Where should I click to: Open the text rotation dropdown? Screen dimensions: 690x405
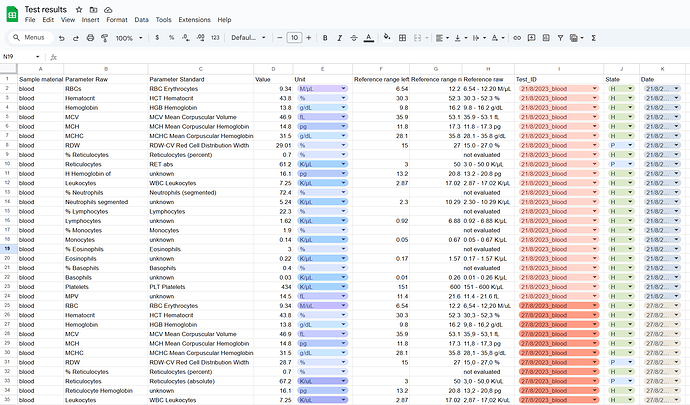click(498, 38)
